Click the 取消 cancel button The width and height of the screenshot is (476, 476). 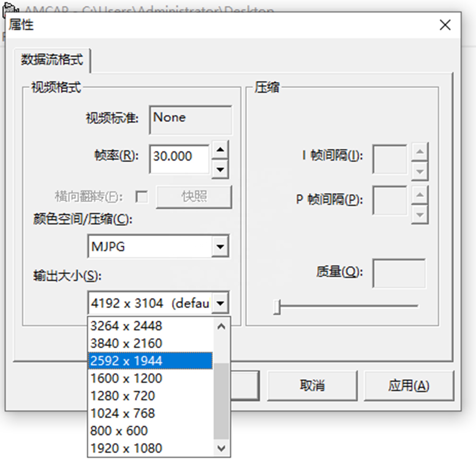[312, 386]
